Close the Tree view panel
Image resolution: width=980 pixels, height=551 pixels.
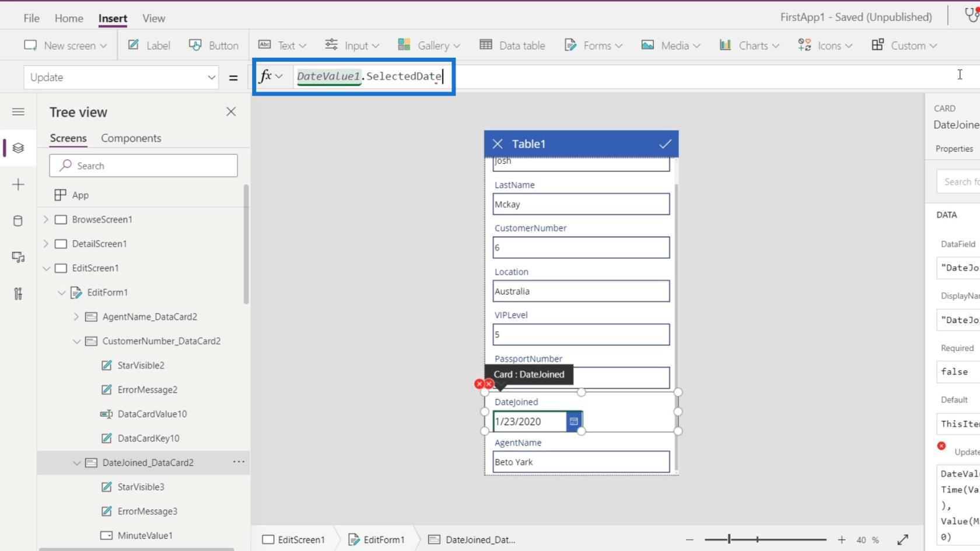point(231,111)
